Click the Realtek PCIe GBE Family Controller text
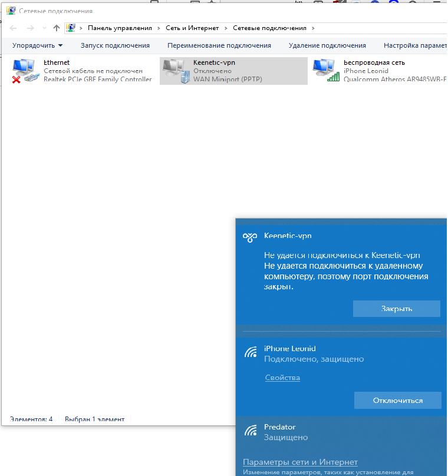Image resolution: width=448 pixels, height=476 pixels. coord(97,79)
